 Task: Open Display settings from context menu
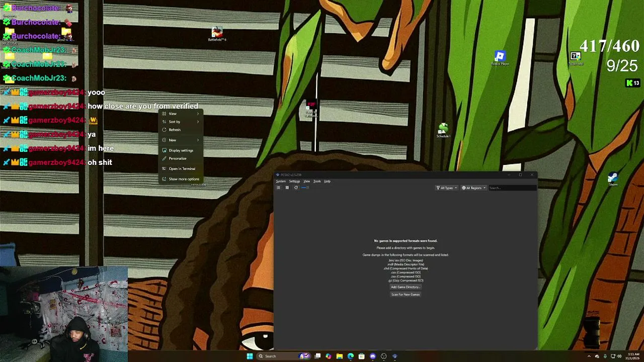click(x=181, y=150)
